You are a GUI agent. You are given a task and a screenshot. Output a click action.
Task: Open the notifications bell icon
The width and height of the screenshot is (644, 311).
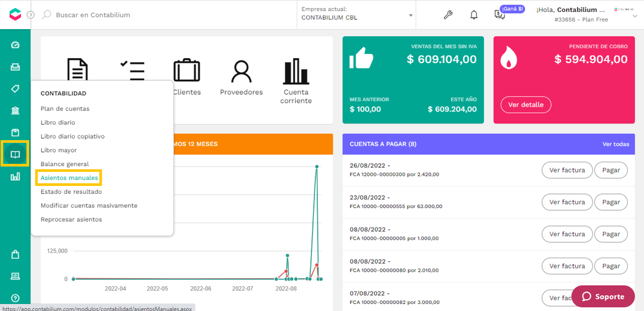pyautogui.click(x=474, y=15)
